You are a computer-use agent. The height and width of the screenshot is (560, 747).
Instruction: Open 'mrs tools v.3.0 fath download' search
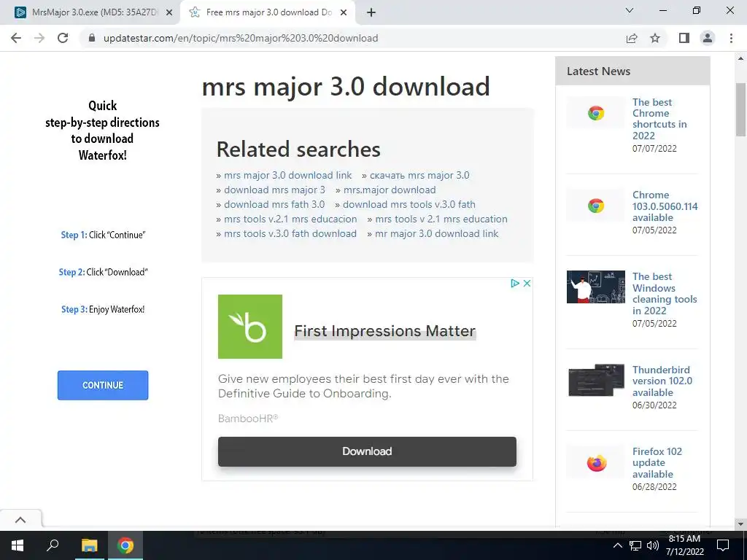click(x=290, y=234)
